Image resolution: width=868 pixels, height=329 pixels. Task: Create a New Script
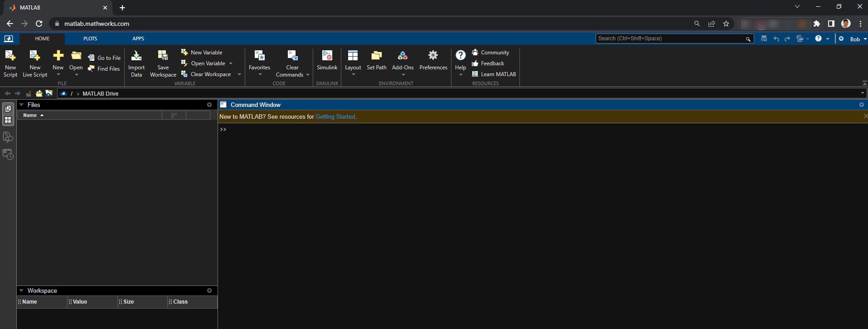click(x=10, y=63)
